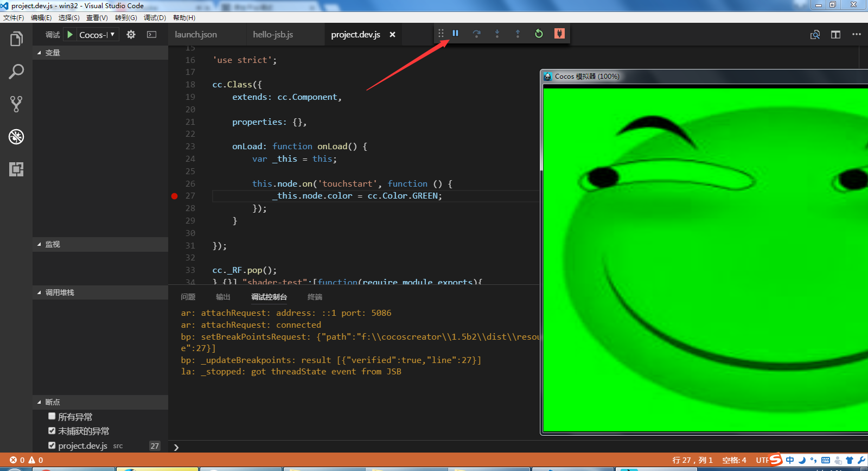Click the errors count in status bar

pos(17,460)
